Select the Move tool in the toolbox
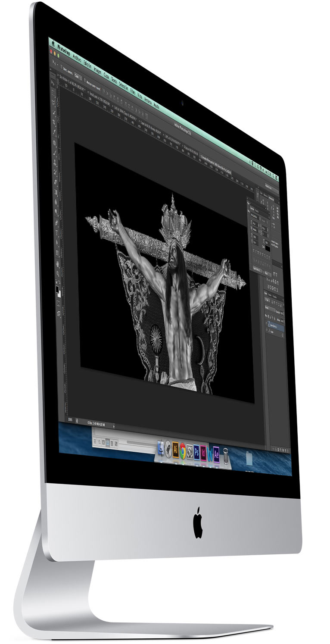Image resolution: width=330 pixels, height=644 pixels. pos(53,82)
